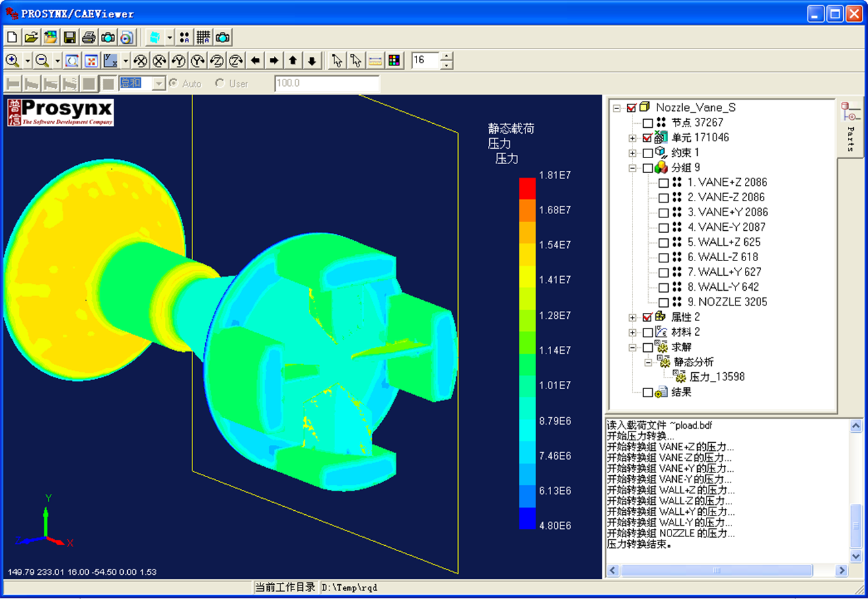Click the save floppy disk icon
This screenshot has width=868, height=599.
[x=69, y=37]
